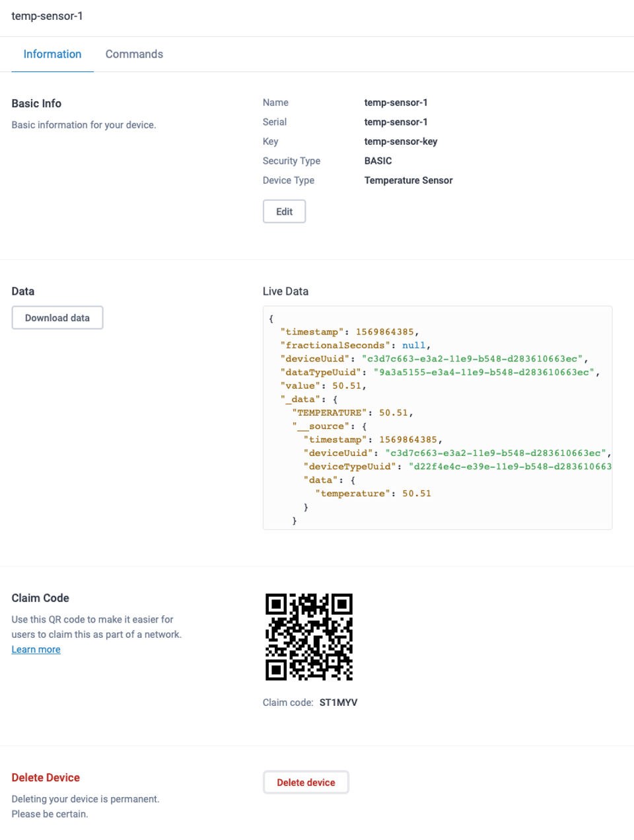
Task: Click the first "timestamp": 1569864385 line
Action: point(349,332)
